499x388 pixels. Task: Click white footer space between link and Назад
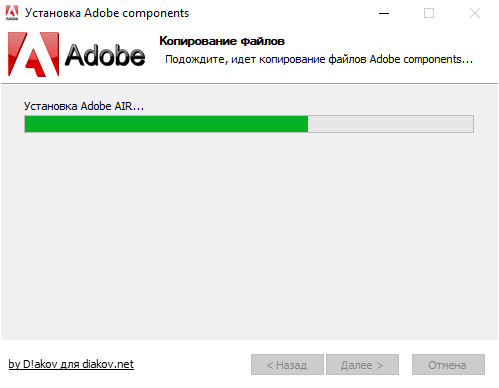click(x=192, y=365)
